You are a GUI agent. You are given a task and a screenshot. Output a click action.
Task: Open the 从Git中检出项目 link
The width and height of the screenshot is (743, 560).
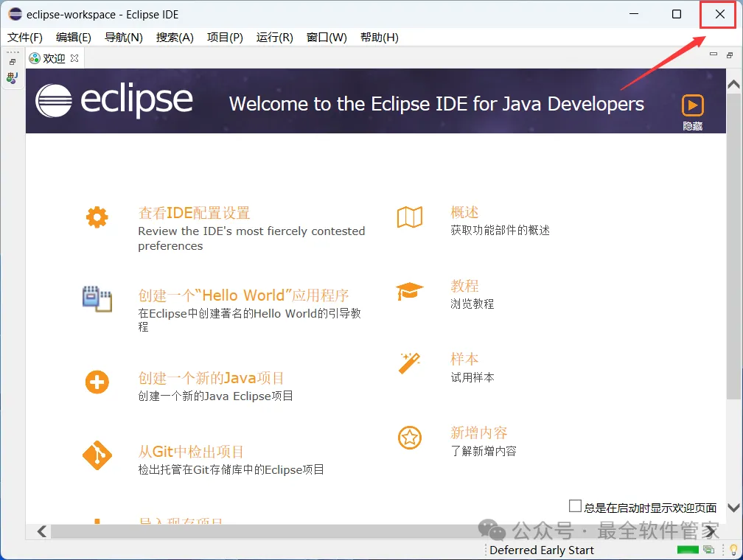190,452
